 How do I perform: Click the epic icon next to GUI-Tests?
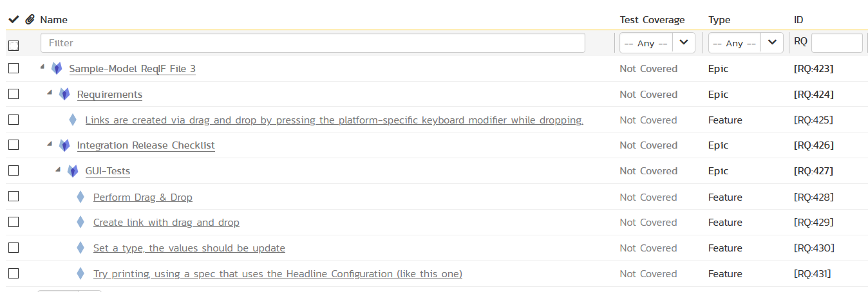pyautogui.click(x=73, y=171)
